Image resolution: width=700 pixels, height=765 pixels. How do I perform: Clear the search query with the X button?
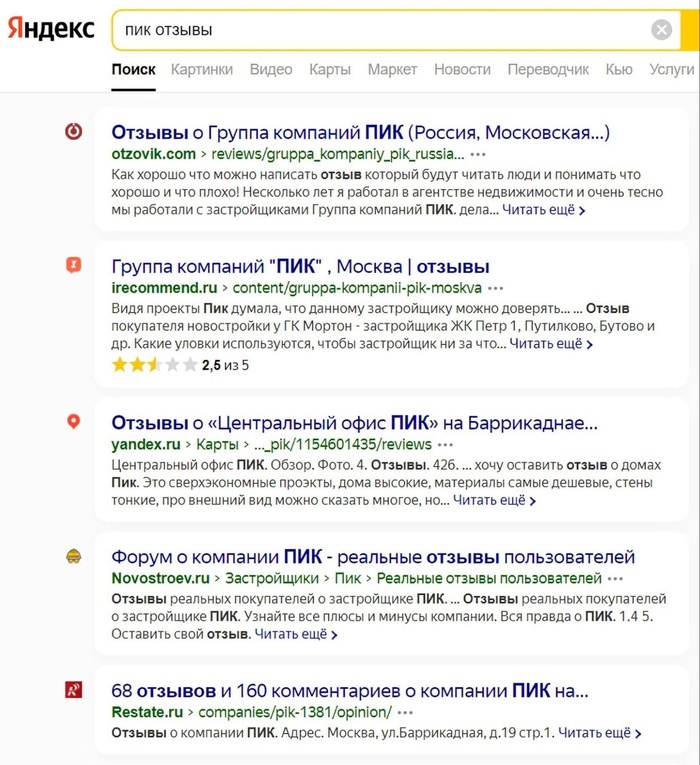click(x=661, y=30)
